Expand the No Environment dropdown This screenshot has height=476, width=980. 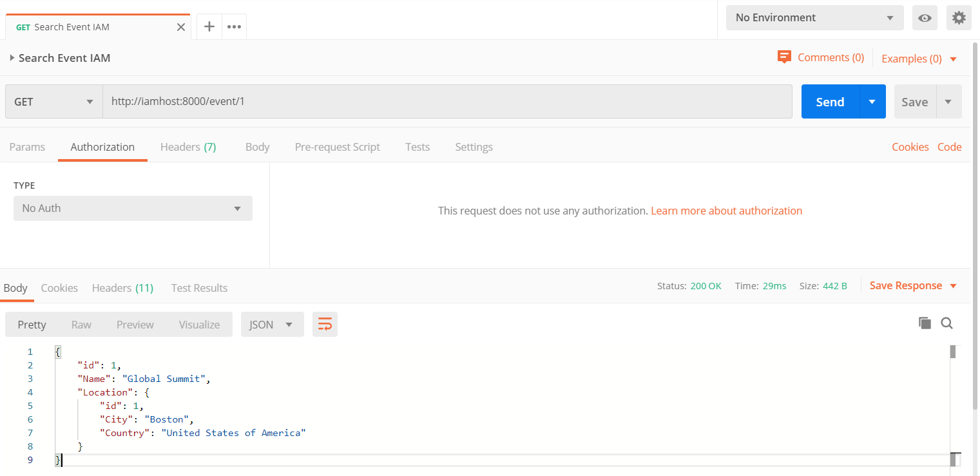coord(814,18)
